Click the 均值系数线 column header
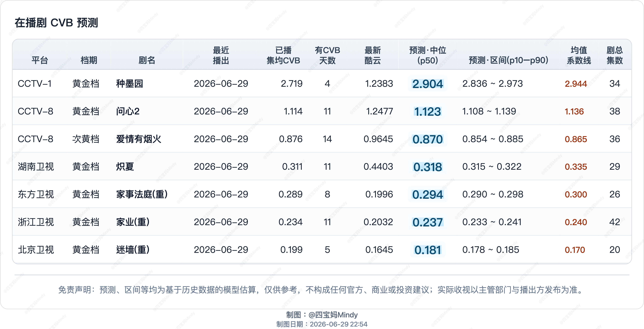 (579, 55)
